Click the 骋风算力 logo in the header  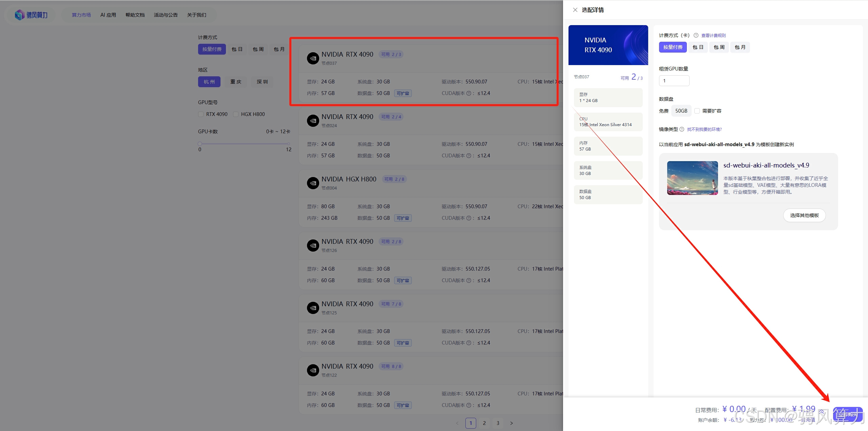click(x=31, y=15)
